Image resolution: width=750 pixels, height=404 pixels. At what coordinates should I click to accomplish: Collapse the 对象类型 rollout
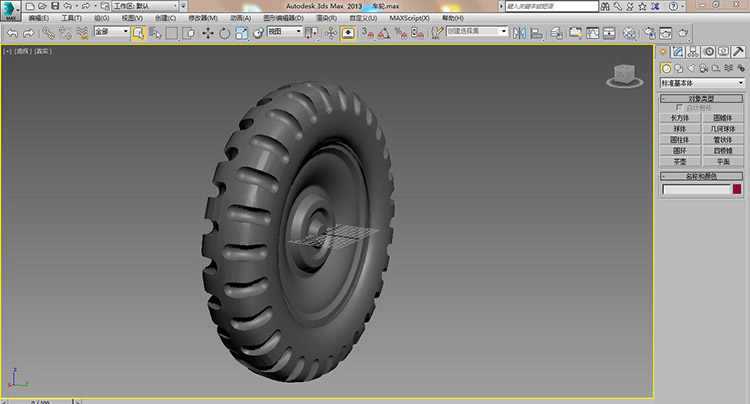point(702,99)
